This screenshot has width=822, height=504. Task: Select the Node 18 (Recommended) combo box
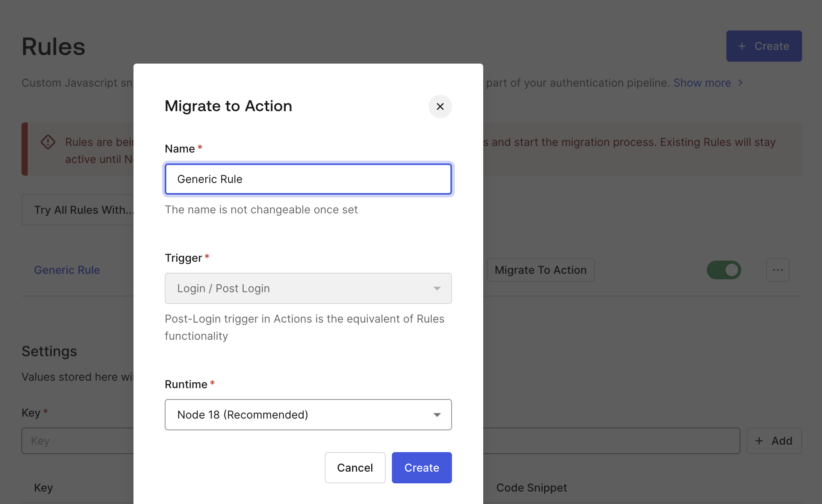(x=297, y=415)
